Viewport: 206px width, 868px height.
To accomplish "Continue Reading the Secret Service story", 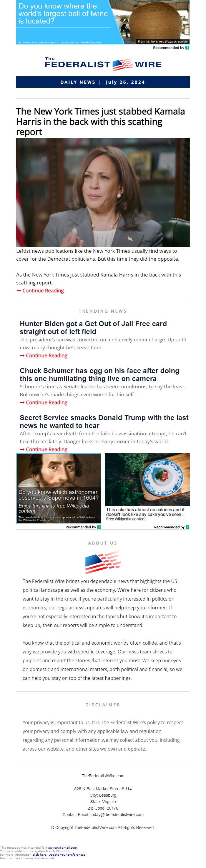I will point(44,449).
